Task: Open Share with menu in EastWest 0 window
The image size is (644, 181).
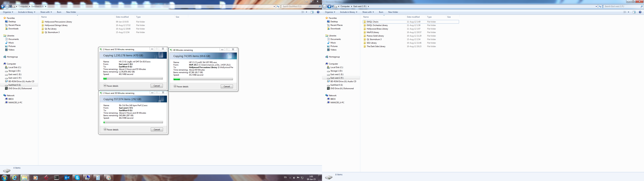Action: pyautogui.click(x=46, y=12)
